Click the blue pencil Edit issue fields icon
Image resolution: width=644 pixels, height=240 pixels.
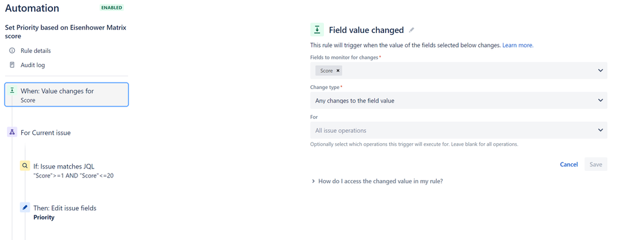click(x=25, y=208)
